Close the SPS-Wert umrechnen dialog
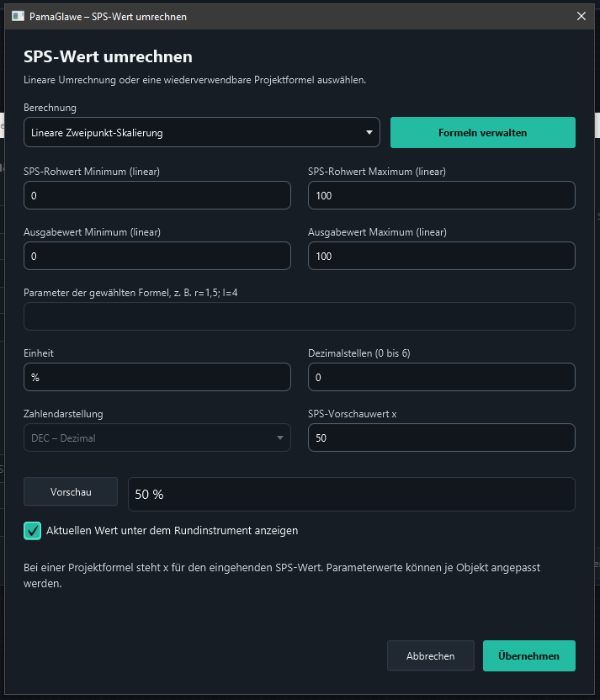This screenshot has width=600, height=700. click(581, 17)
